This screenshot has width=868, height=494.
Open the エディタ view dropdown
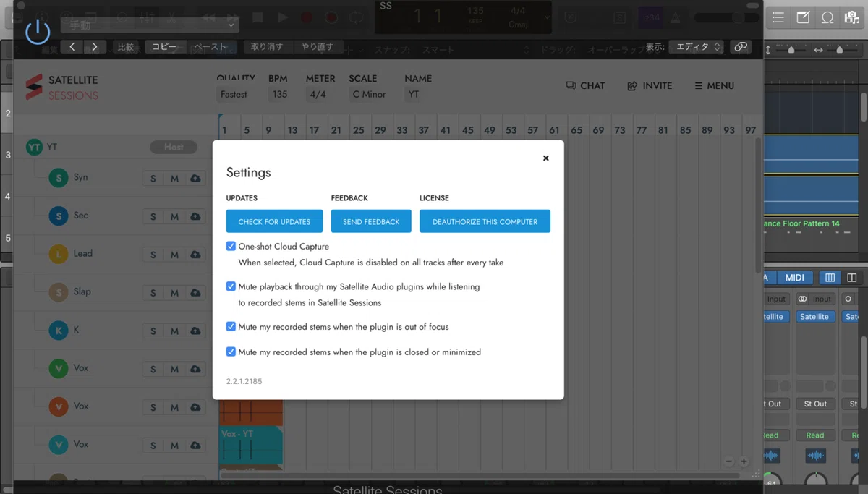click(696, 46)
